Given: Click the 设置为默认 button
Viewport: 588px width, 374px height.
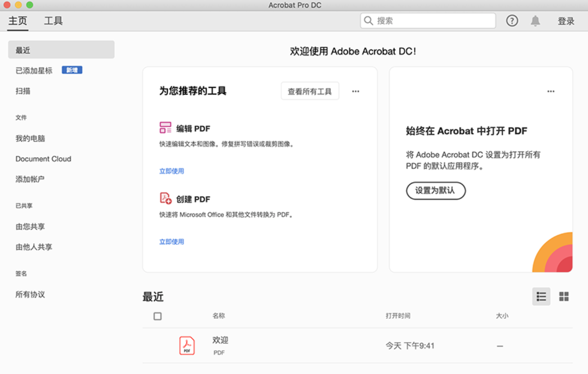Looking at the screenshot, I should tap(436, 191).
